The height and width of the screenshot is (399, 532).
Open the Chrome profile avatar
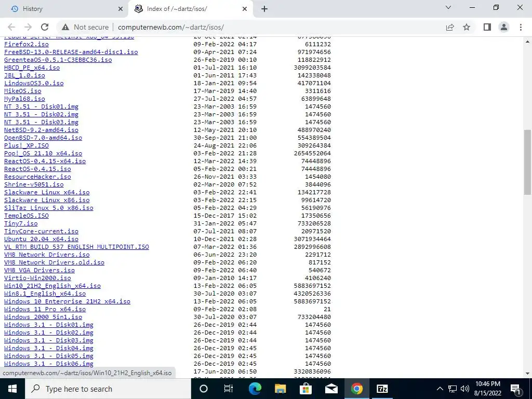pos(504,27)
